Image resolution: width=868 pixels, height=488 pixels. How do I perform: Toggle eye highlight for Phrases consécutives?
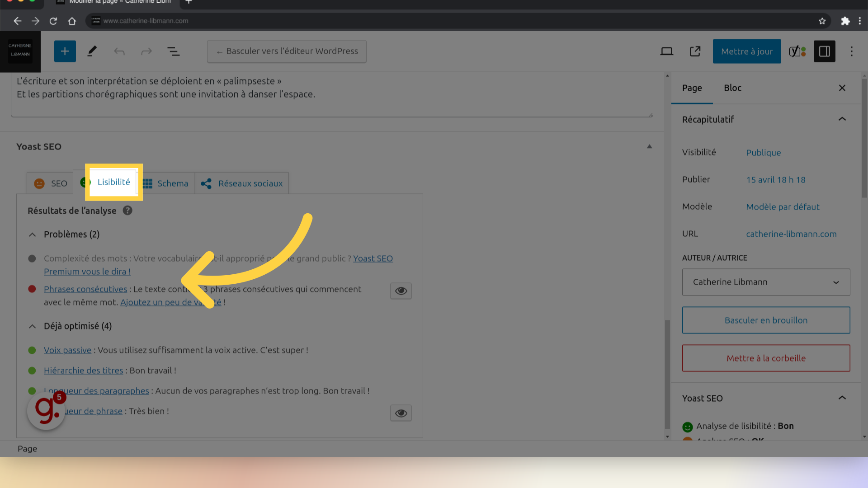click(401, 291)
